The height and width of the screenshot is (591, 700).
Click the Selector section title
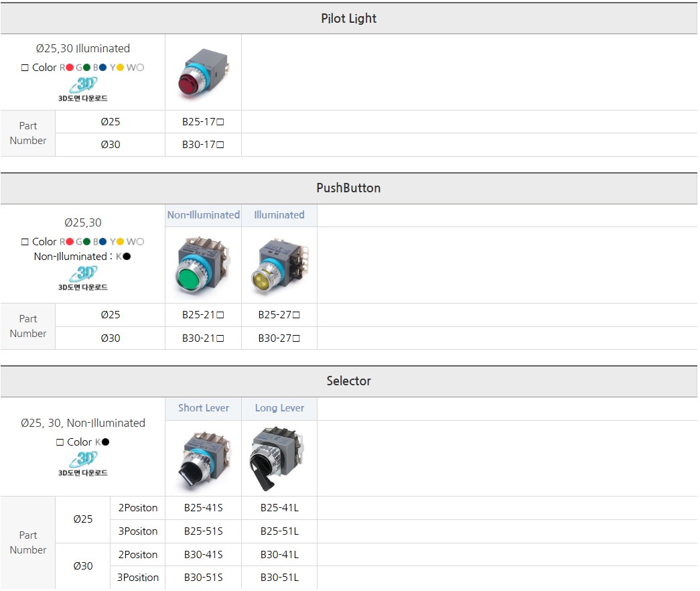(x=349, y=381)
